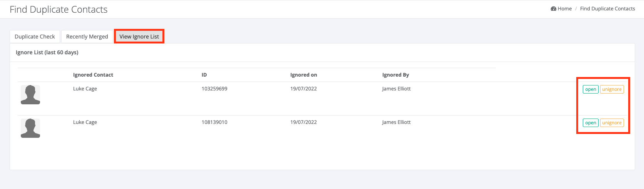This screenshot has width=644, height=189.
Task: Open contact with ID 103259699
Action: click(x=590, y=89)
